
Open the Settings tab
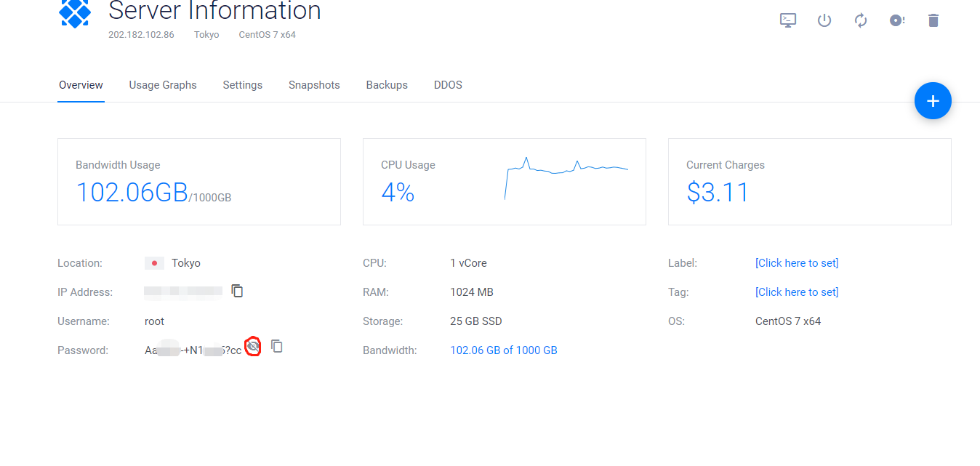[242, 85]
